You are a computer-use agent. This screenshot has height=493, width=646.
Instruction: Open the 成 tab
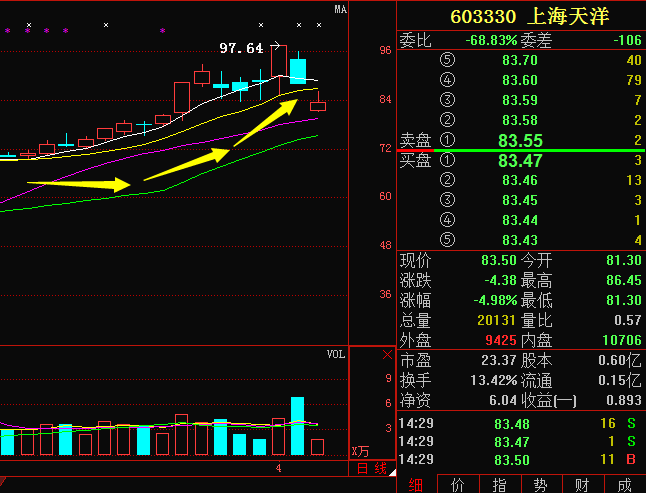click(625, 484)
